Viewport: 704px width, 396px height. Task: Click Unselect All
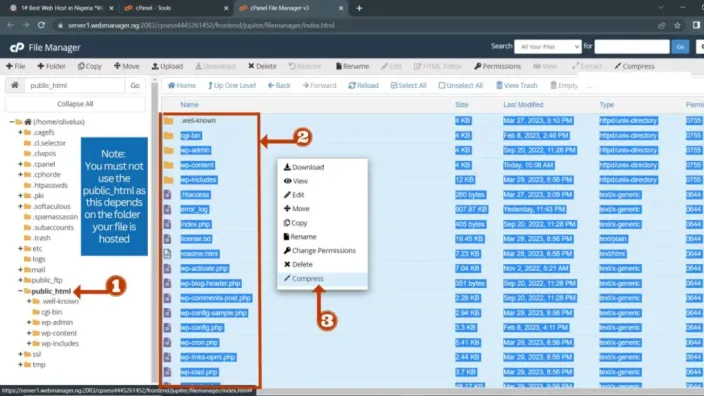pyautogui.click(x=461, y=85)
